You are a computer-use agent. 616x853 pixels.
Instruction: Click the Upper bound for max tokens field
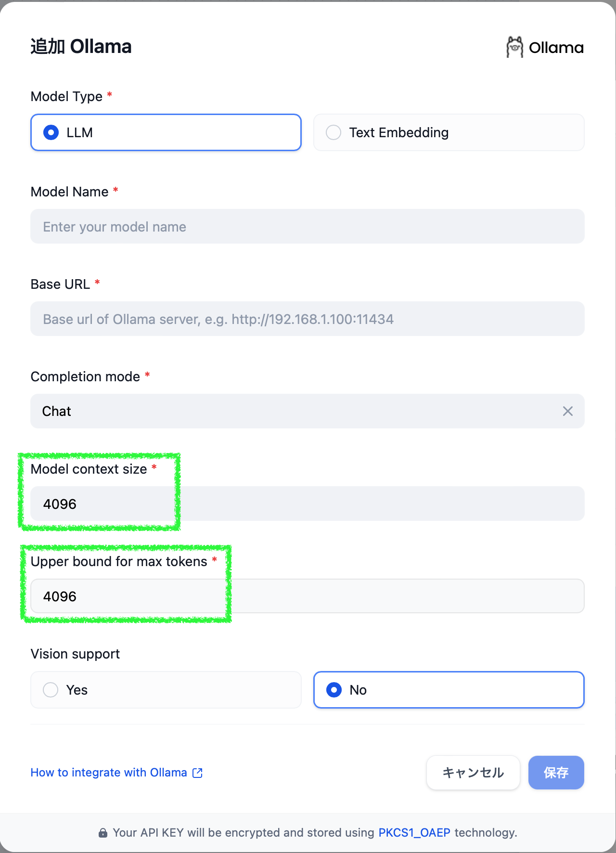(308, 596)
